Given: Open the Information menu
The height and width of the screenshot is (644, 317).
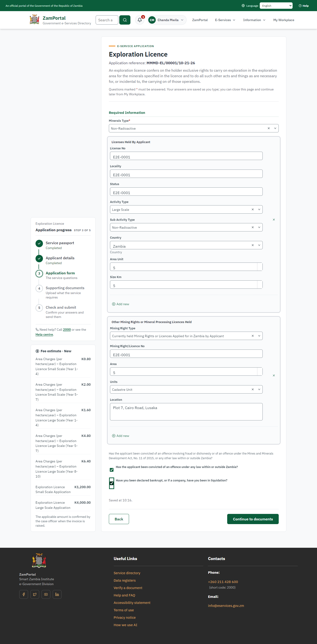Looking at the screenshot, I should [x=254, y=20].
